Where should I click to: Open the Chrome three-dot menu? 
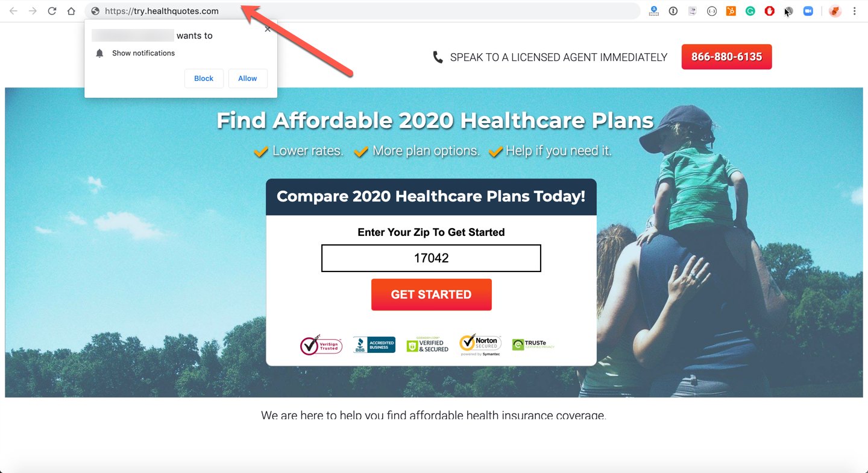[x=854, y=11]
